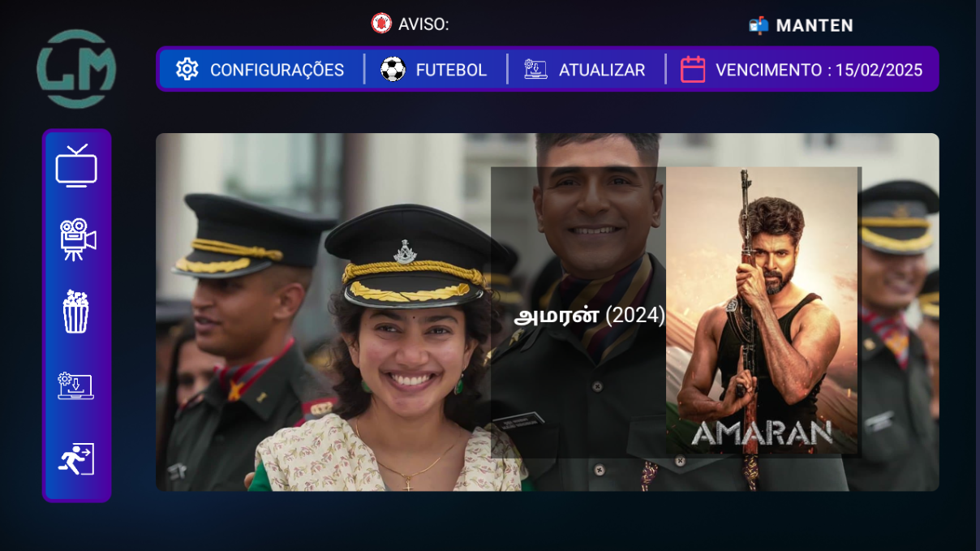Open Live TV from sidebar television icon
The width and height of the screenshot is (980, 551).
[x=76, y=166]
